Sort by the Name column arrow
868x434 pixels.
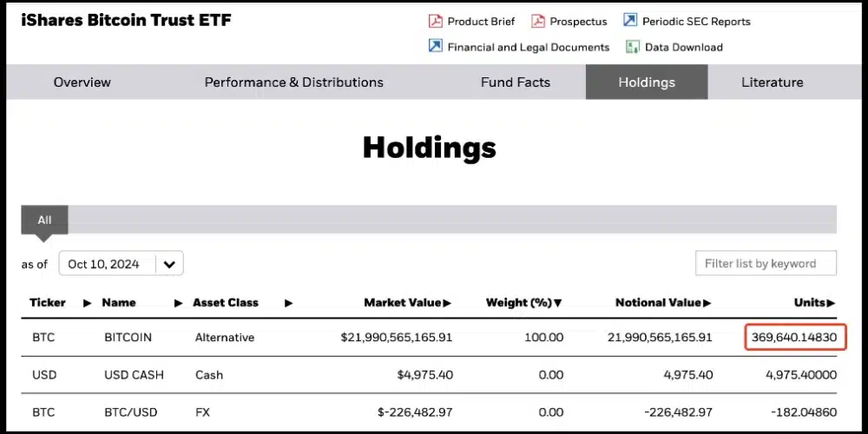[178, 303]
